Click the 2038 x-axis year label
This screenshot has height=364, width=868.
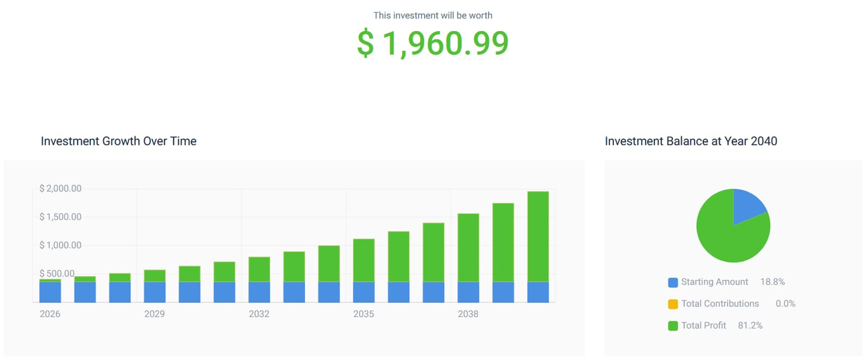468,314
